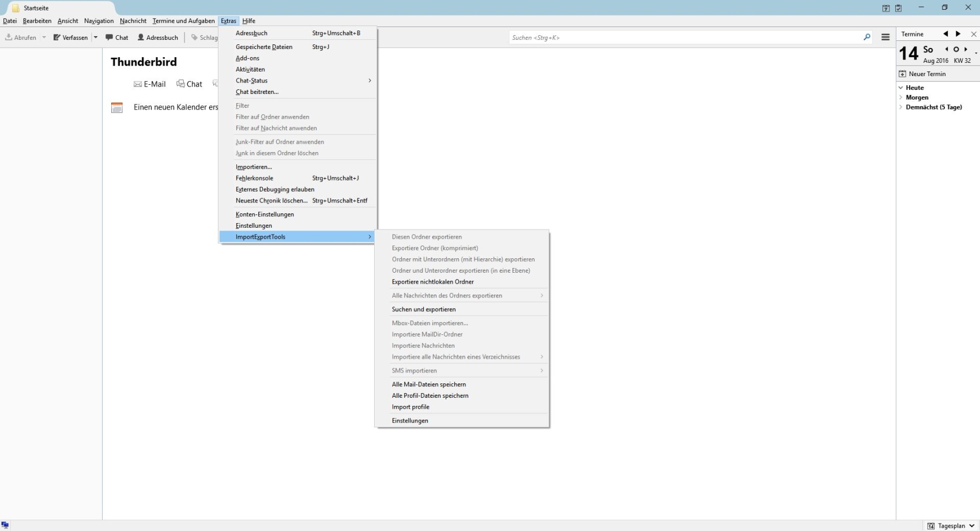Open the tasks tab icon in the title bar
Image resolution: width=980 pixels, height=531 pixels.
[898, 8]
